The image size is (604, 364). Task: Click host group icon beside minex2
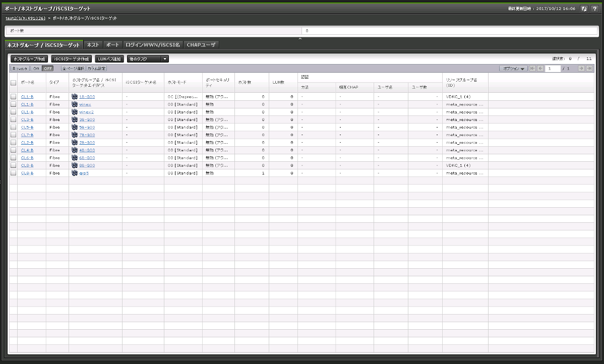pos(75,112)
